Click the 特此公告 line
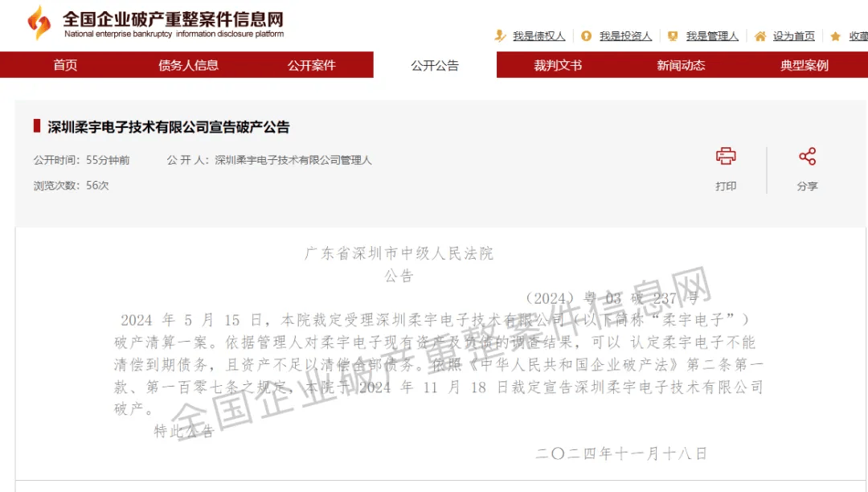 click(184, 431)
